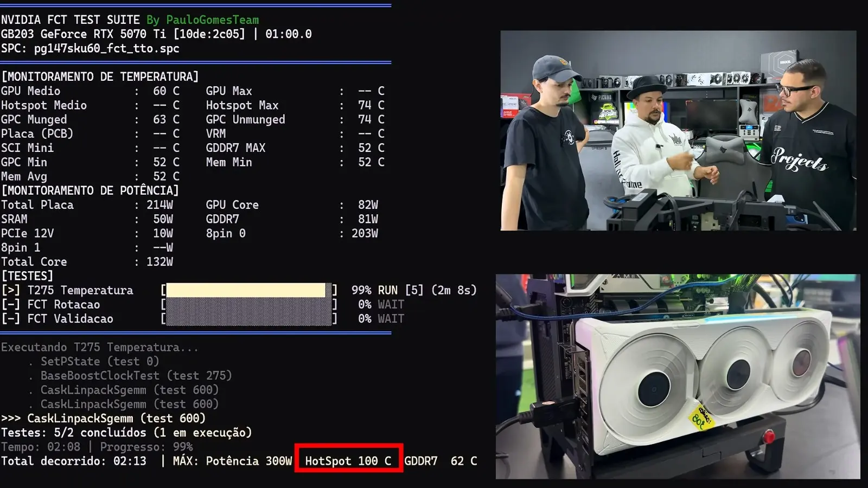Click the 'Placa (PCB)' label
Image resolution: width=868 pixels, height=488 pixels.
(x=37, y=133)
